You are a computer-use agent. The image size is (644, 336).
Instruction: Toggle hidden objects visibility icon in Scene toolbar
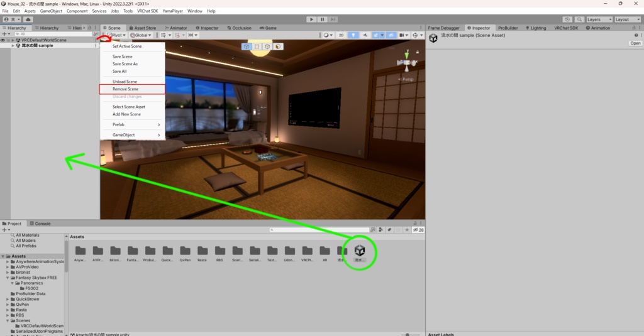click(391, 35)
